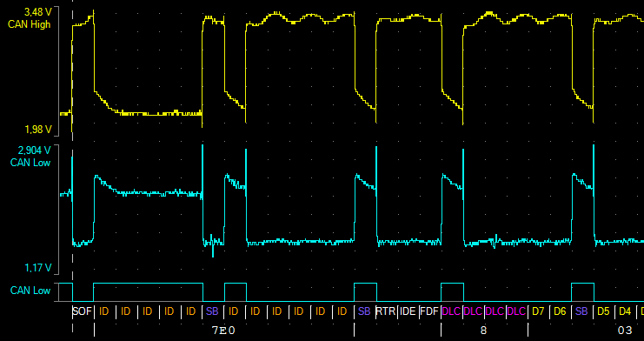
Task: Click the RTR bit field
Action: pyautogui.click(x=386, y=311)
